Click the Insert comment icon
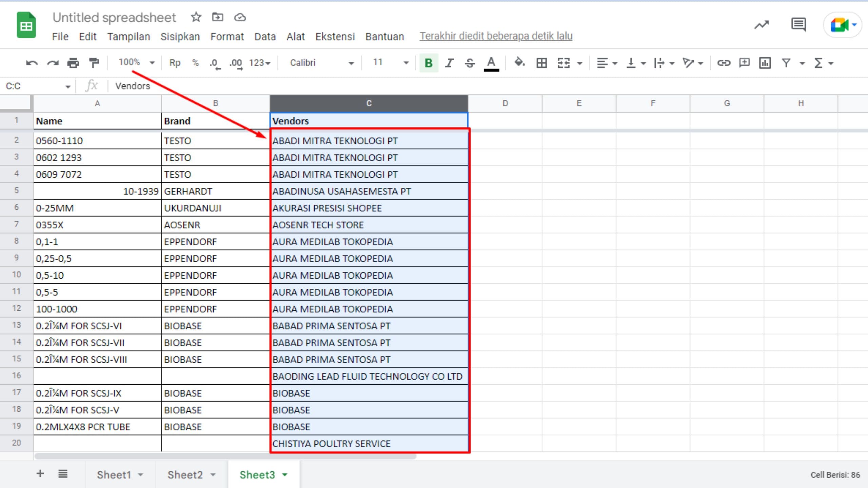The width and height of the screenshot is (868, 488). (744, 63)
